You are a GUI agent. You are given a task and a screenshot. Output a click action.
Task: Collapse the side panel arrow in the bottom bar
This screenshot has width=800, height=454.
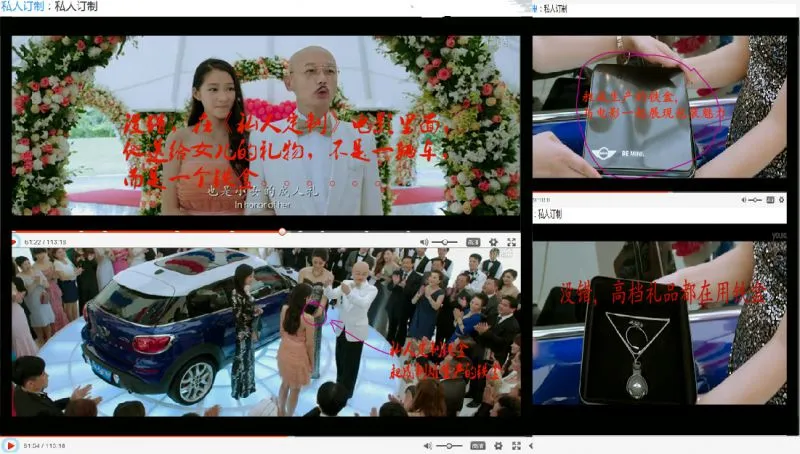pyautogui.click(x=531, y=446)
